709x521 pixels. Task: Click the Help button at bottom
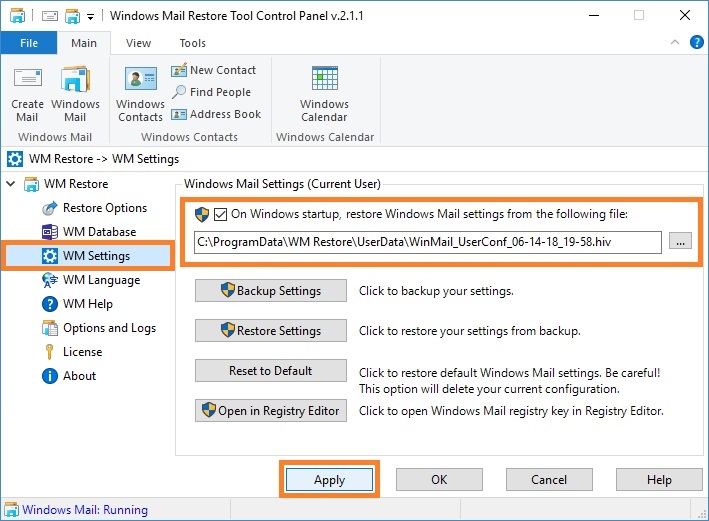[659, 479]
